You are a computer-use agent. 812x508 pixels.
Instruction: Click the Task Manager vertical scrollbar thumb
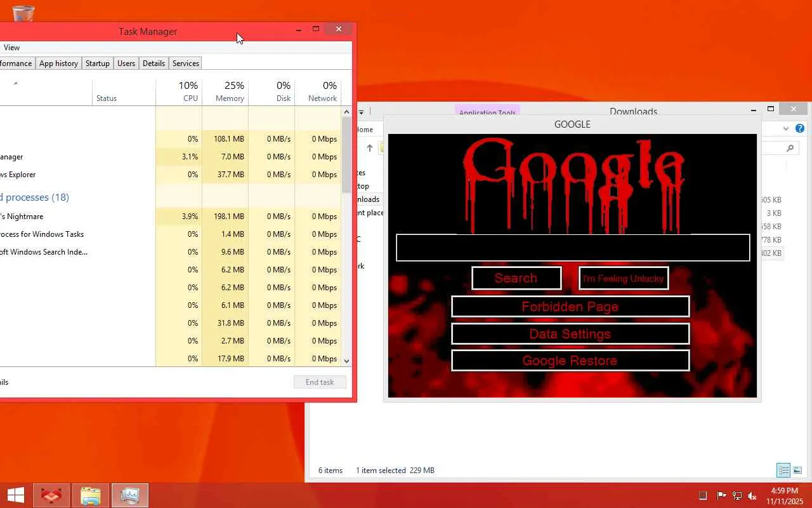(346, 154)
